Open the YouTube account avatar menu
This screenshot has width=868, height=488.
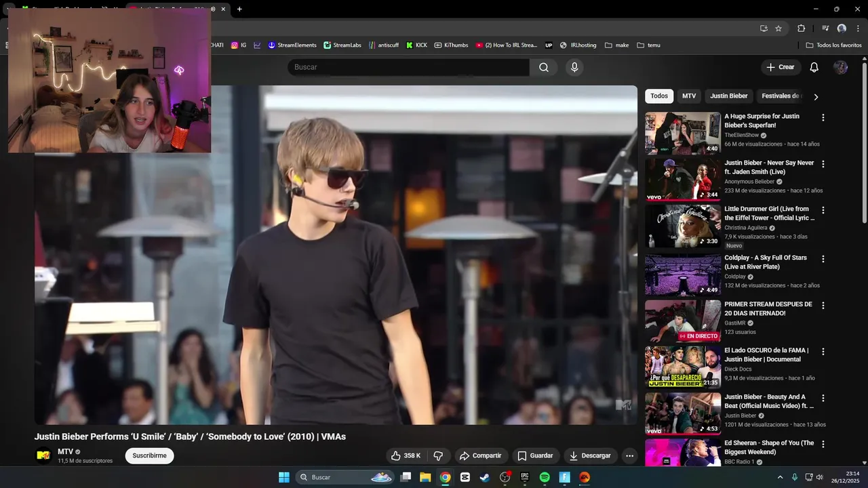pos(840,67)
